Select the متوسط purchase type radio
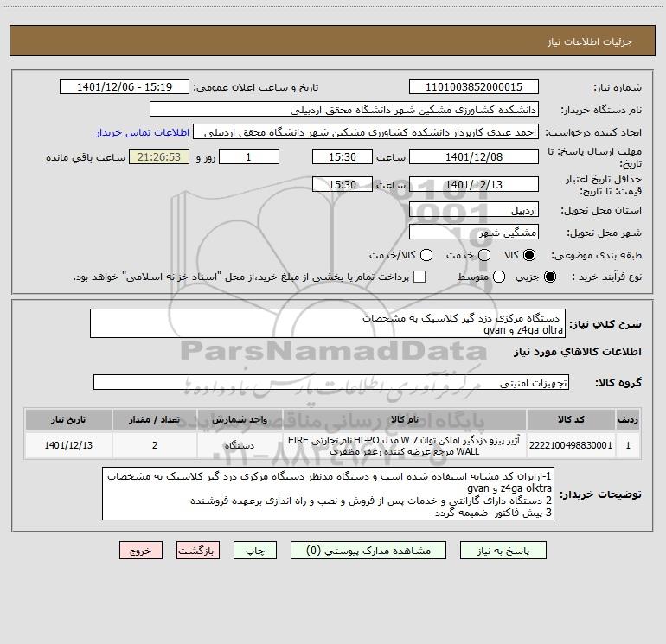The width and height of the screenshot is (666, 644). [499, 277]
